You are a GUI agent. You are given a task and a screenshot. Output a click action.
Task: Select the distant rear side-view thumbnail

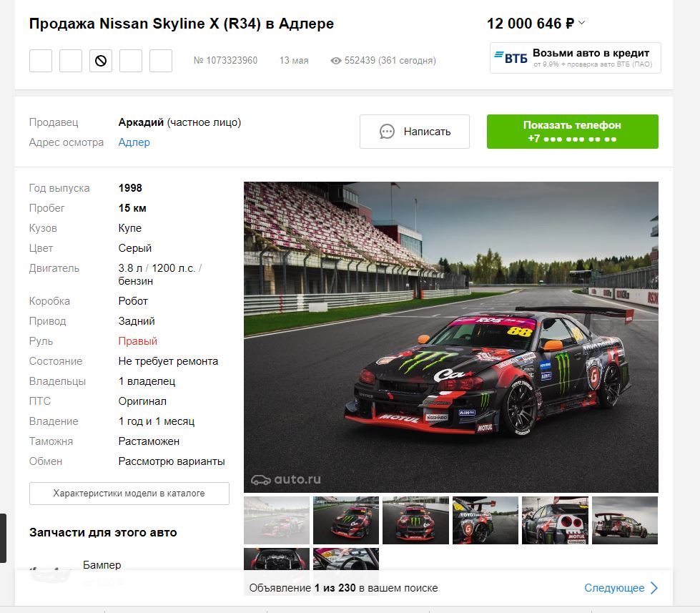[624, 520]
